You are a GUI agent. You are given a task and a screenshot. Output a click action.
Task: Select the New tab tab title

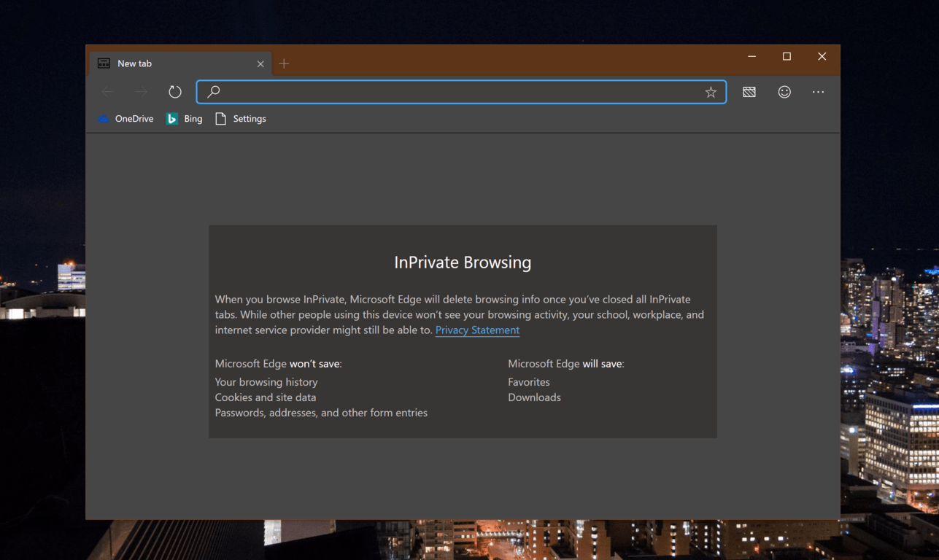pyautogui.click(x=135, y=63)
